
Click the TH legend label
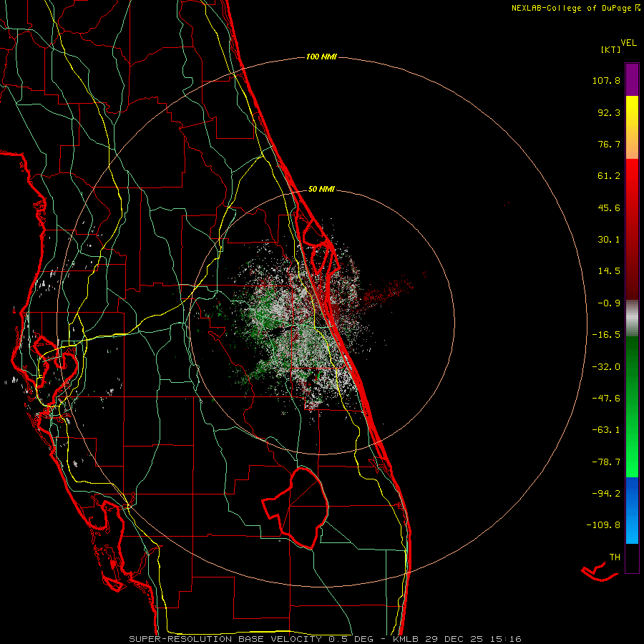pos(615,557)
